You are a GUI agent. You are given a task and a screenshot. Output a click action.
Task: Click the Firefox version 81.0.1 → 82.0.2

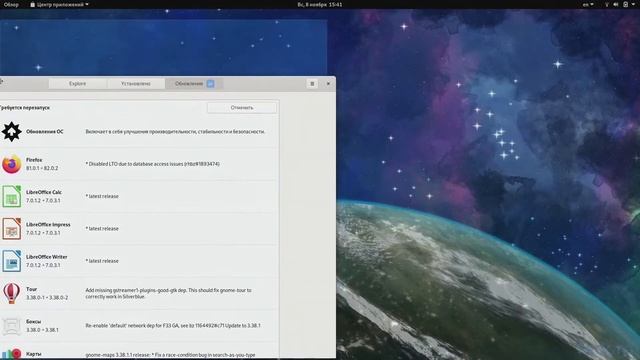coord(42,168)
